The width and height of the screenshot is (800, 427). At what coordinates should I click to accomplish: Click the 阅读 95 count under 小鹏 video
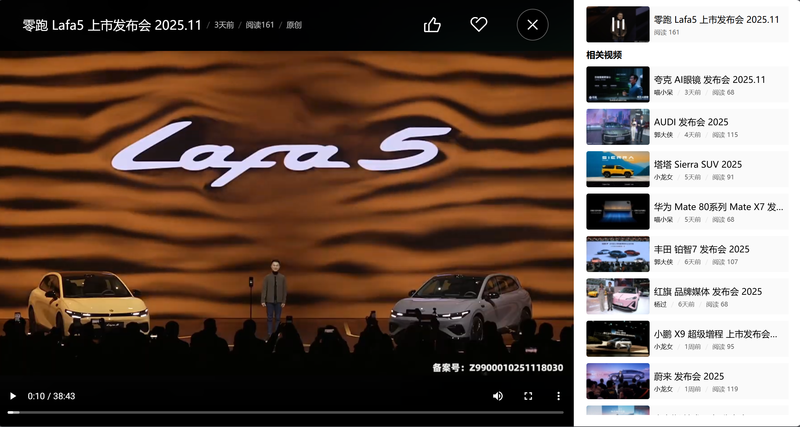pos(723,346)
